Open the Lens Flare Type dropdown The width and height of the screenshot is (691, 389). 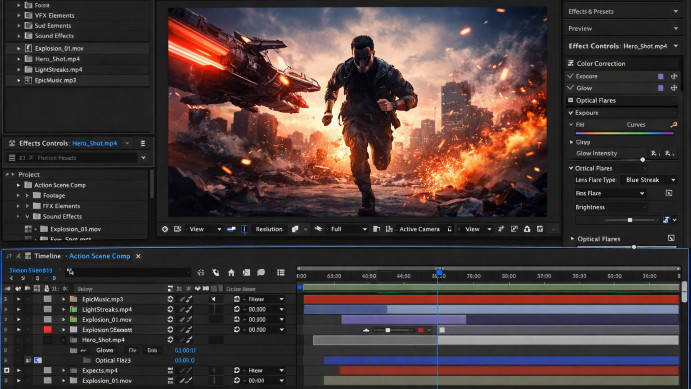click(649, 180)
